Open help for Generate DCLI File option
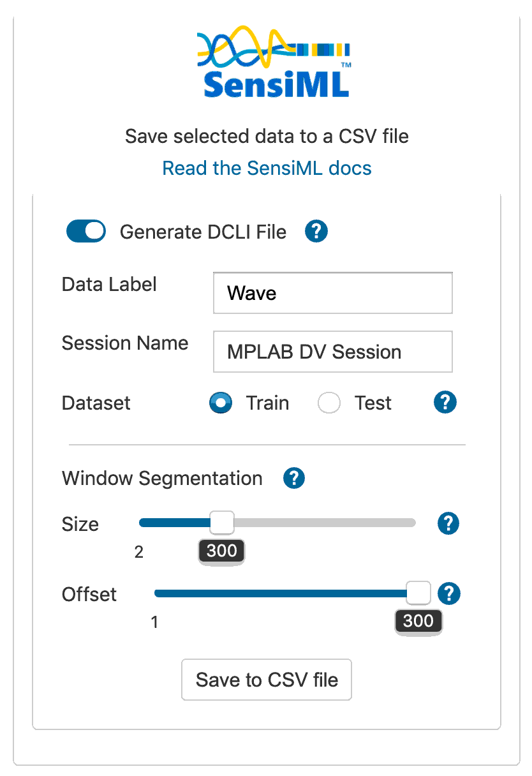532x776 pixels. click(316, 232)
